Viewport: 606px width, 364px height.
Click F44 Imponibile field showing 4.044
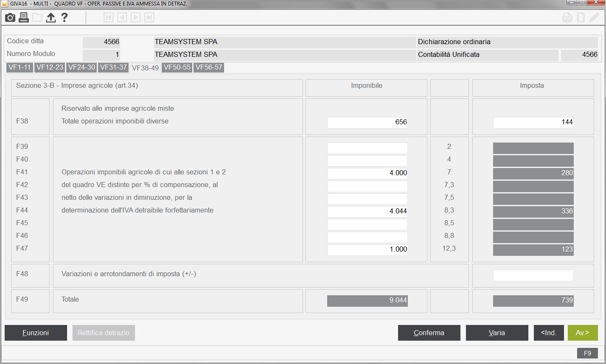(368, 212)
